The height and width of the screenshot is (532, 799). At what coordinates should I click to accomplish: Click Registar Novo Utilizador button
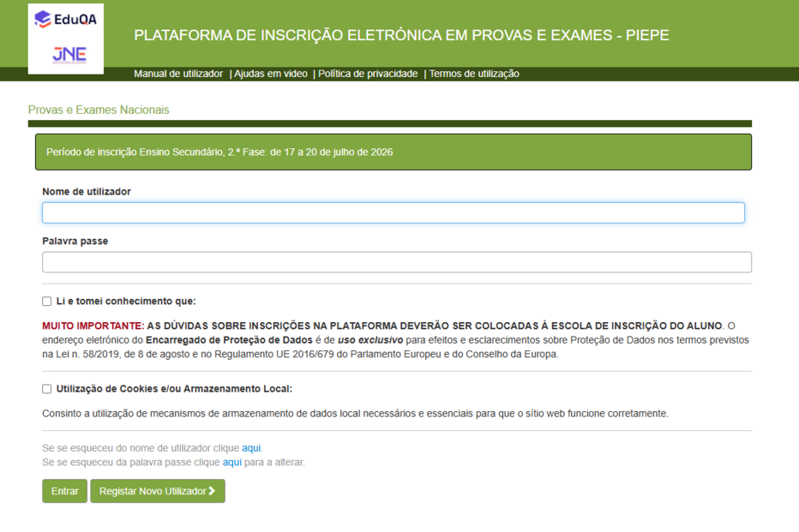coord(158,491)
